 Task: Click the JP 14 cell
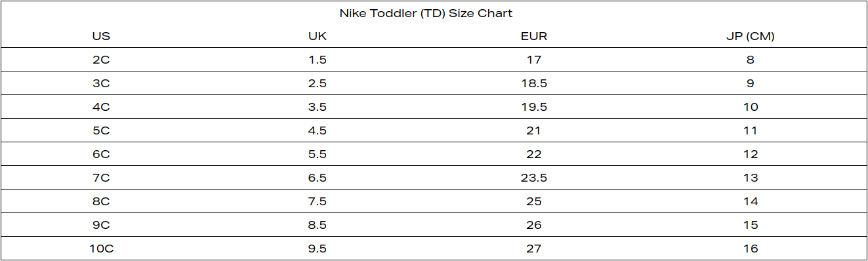751,201
